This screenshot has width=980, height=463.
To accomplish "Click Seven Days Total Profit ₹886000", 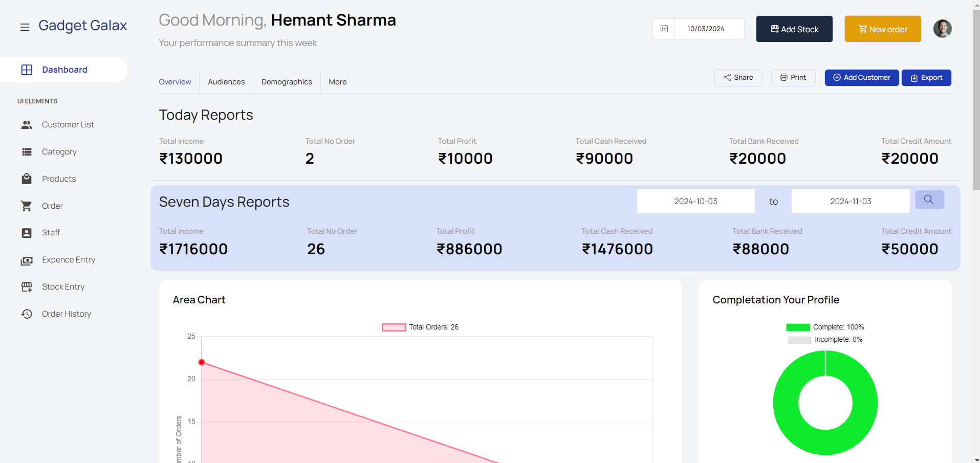I will [469, 249].
